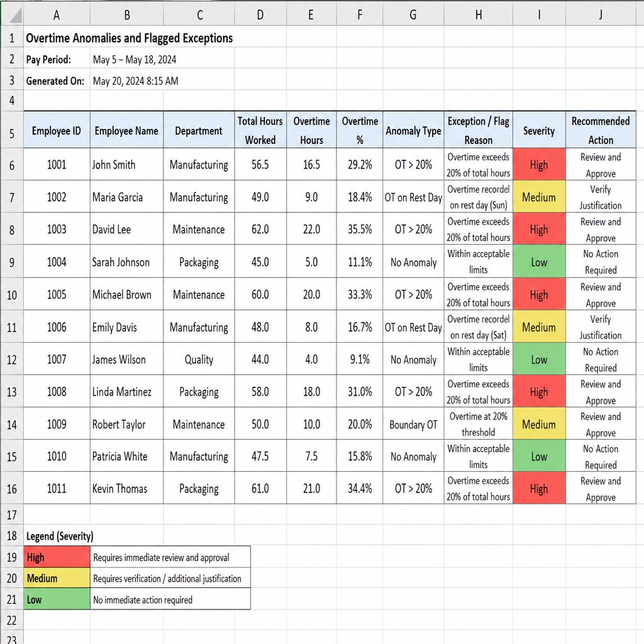Click 'Requires immediate review and approval' cell
The image size is (644, 644).
(170, 557)
